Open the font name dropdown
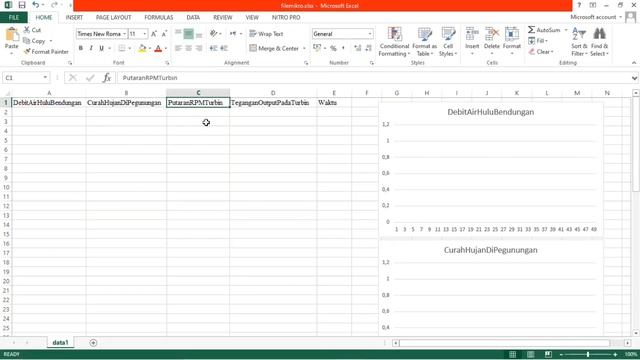Screen dimensions: 640x360 pyautogui.click(x=124, y=34)
